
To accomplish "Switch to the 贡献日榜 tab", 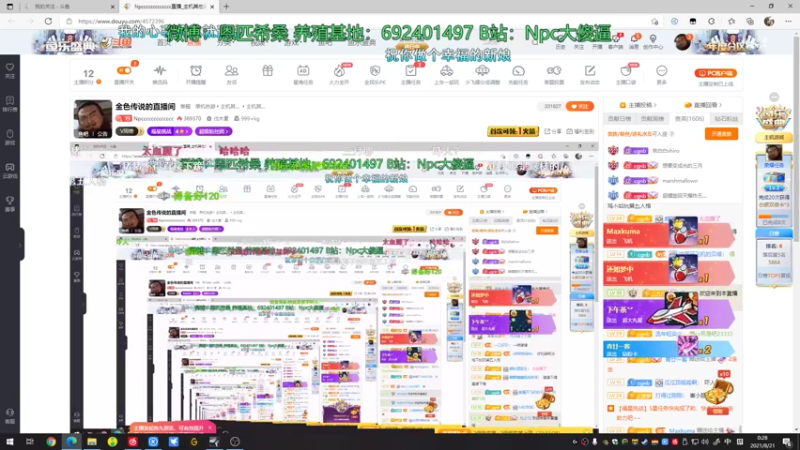I will [619, 118].
